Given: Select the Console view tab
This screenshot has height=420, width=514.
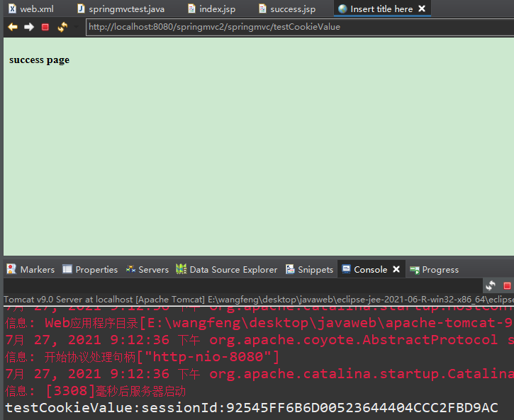Looking at the screenshot, I should pos(370,269).
